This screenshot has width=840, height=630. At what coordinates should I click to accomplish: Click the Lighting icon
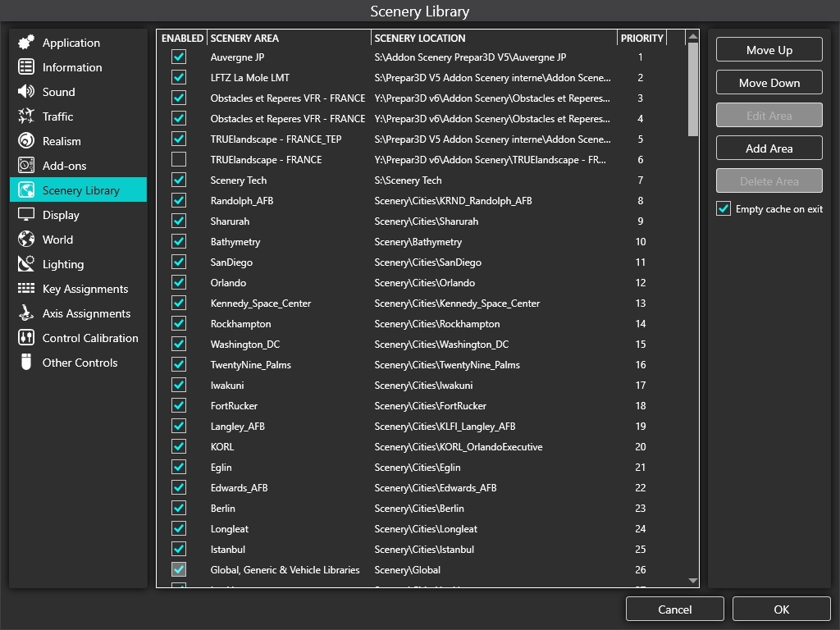(26, 264)
